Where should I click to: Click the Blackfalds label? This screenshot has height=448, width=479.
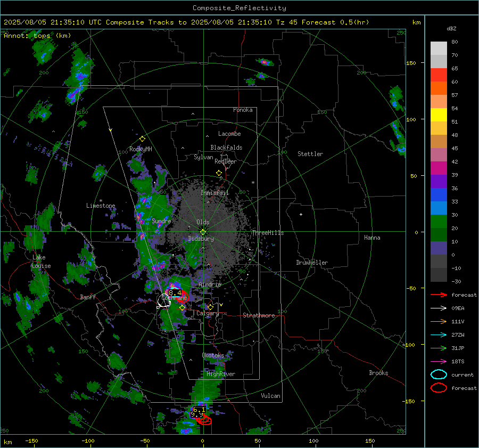point(226,148)
